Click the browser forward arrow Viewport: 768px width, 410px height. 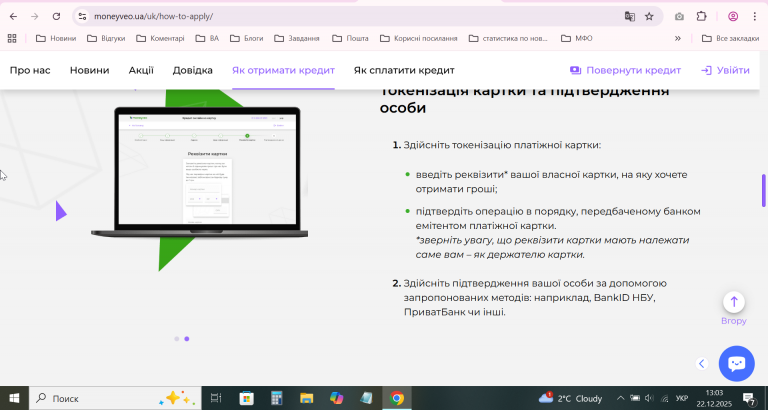coord(34,16)
